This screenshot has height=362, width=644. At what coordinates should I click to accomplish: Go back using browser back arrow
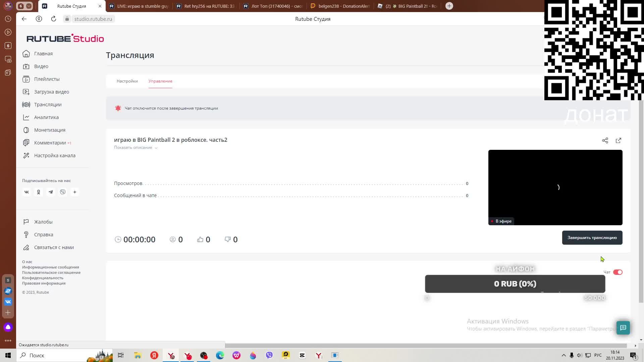(24, 19)
